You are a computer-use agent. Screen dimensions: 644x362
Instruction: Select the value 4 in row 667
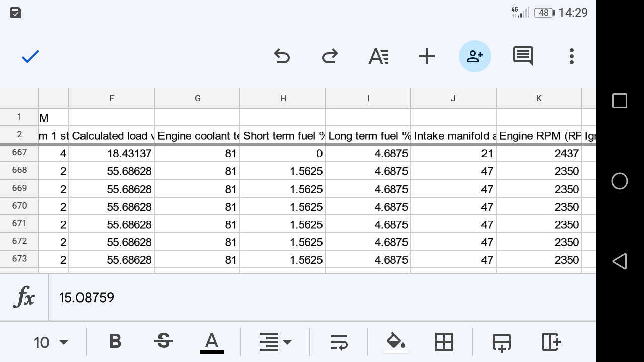(54, 153)
